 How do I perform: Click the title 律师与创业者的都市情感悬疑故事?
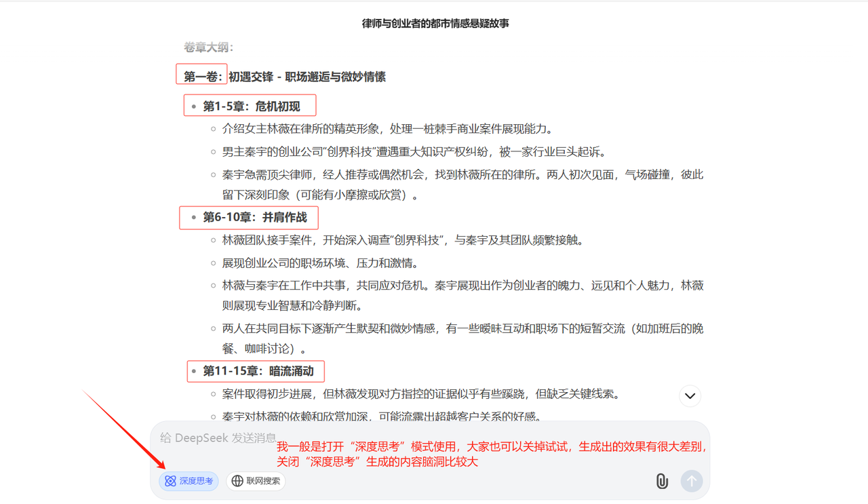tap(435, 24)
